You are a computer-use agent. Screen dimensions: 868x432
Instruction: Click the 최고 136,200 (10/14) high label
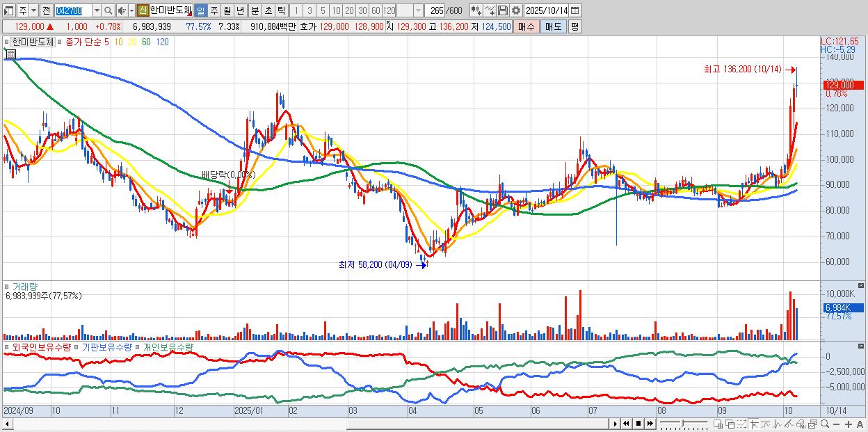pyautogui.click(x=743, y=70)
